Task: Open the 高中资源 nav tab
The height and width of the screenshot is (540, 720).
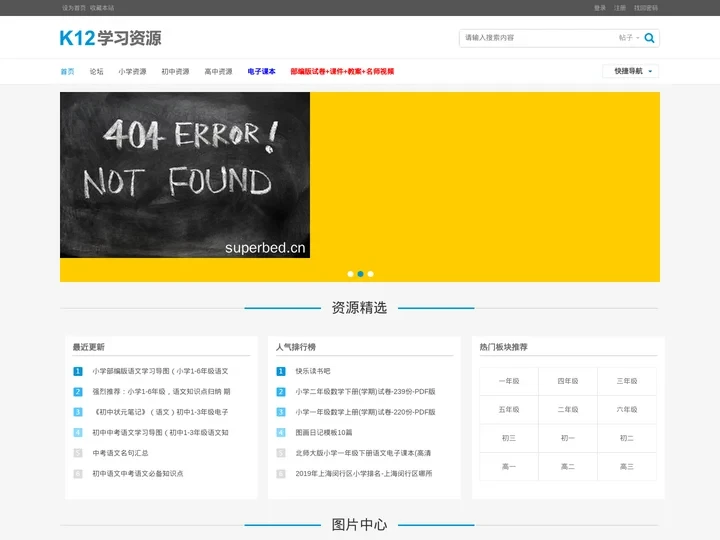Action: click(x=218, y=72)
